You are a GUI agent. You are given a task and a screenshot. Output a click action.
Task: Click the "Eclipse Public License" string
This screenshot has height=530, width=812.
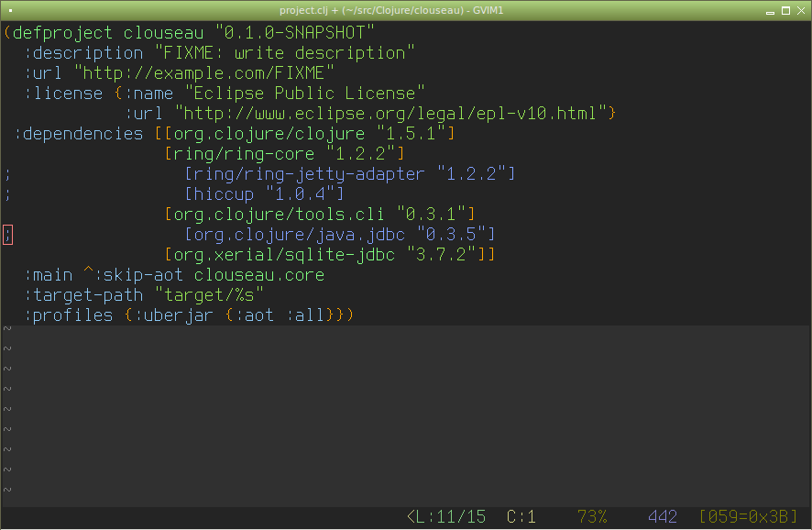coord(304,94)
